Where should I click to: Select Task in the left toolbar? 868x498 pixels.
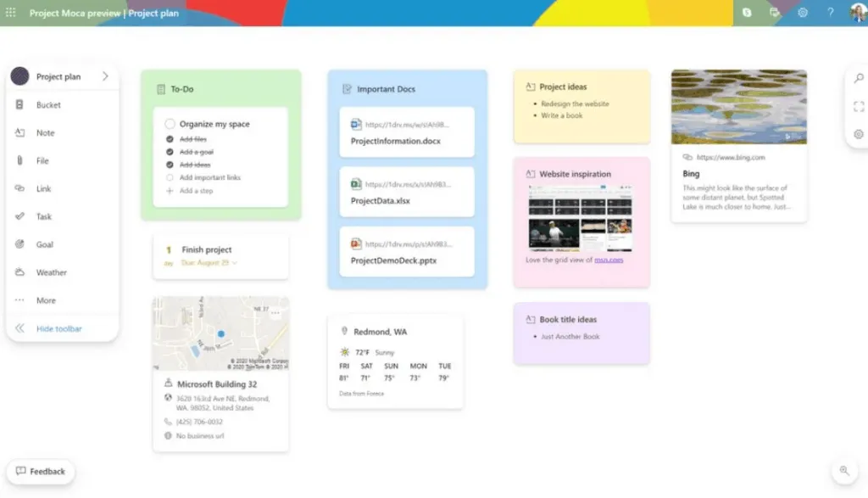[43, 216]
